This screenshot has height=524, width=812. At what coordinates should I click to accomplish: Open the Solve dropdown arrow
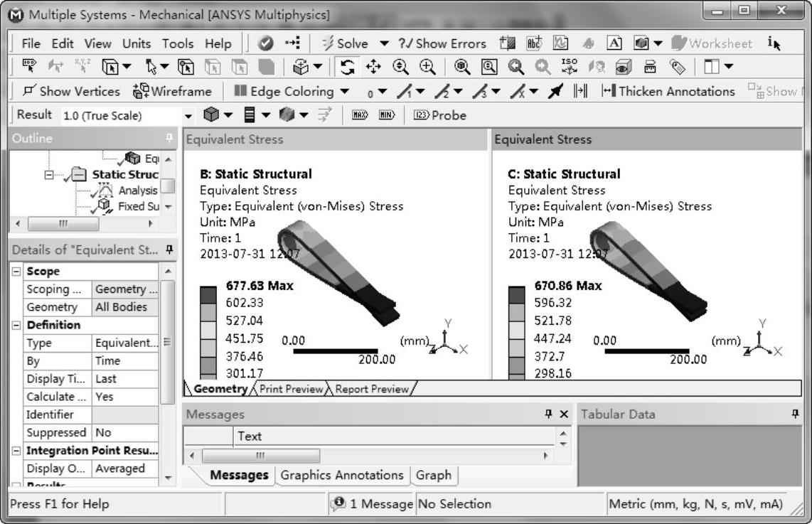pos(384,43)
